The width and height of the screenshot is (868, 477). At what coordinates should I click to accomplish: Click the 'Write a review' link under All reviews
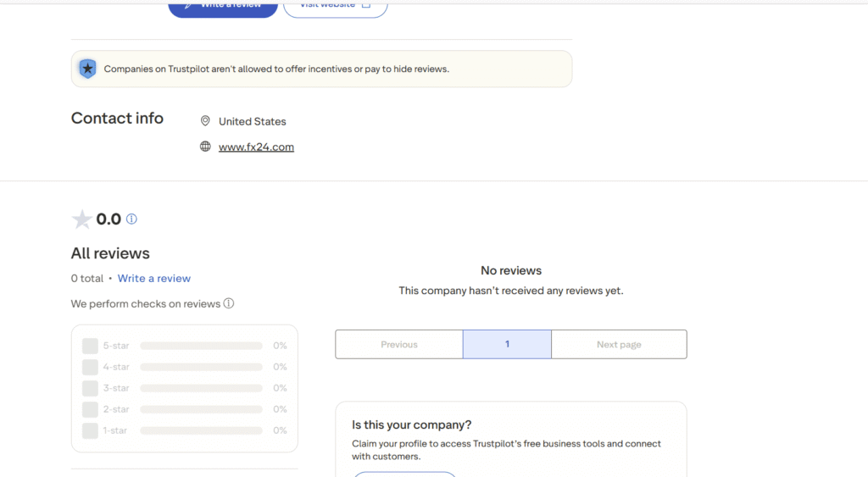(154, 279)
